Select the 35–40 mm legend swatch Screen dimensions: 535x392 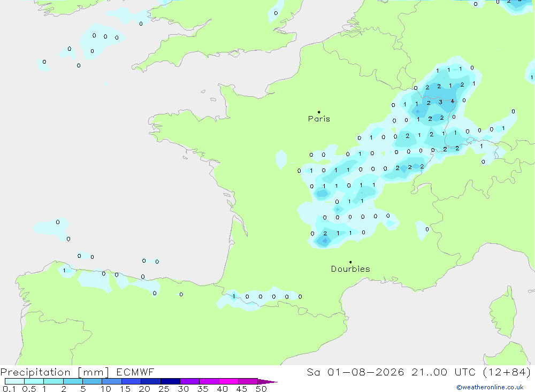(209, 381)
